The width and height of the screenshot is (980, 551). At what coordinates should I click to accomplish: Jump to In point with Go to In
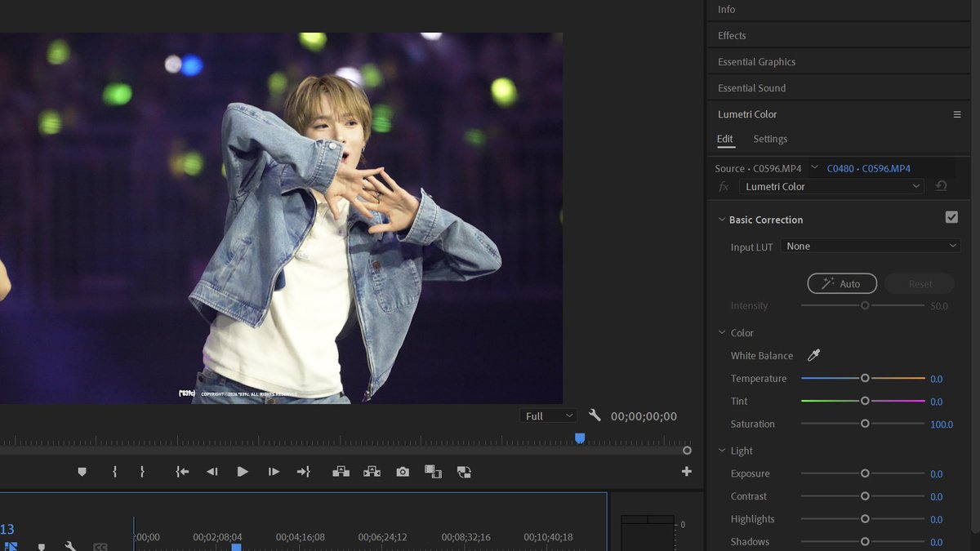[182, 472]
